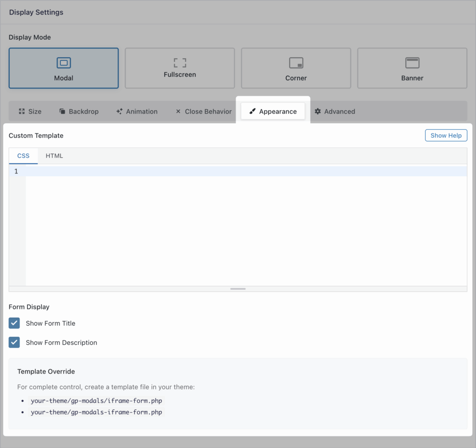Click the your-theme/gp-modals/iframe-form.php path
The width and height of the screenshot is (476, 448).
(97, 401)
